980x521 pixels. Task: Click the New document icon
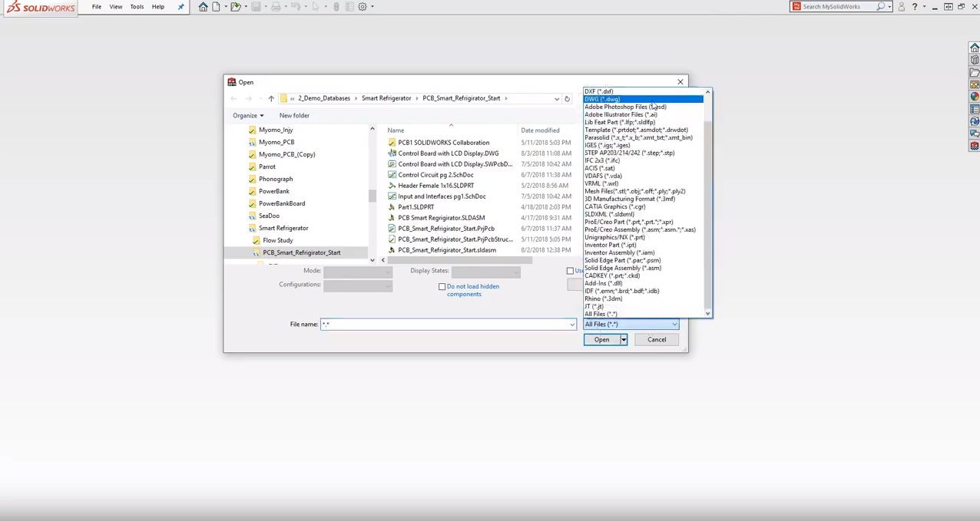click(x=216, y=7)
